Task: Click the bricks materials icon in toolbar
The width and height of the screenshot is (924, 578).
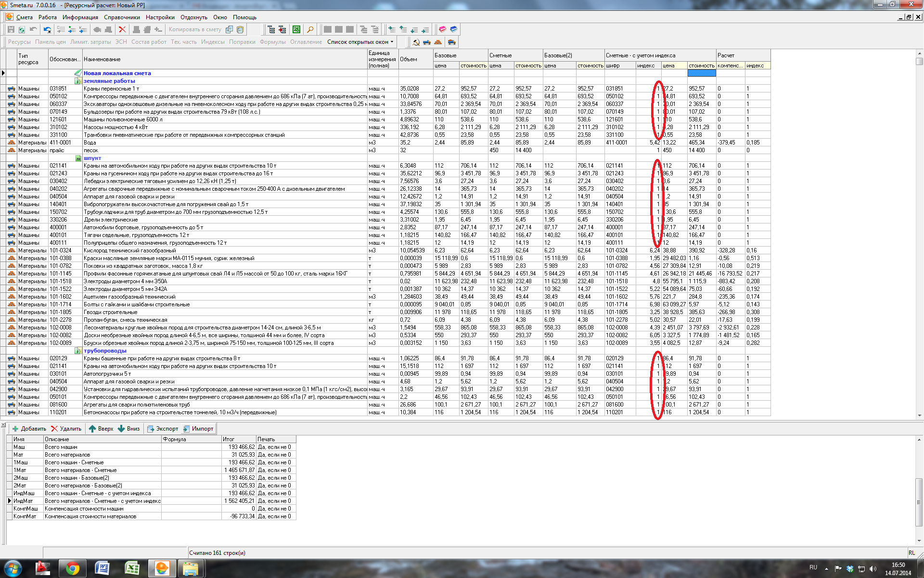Action: 438,42
